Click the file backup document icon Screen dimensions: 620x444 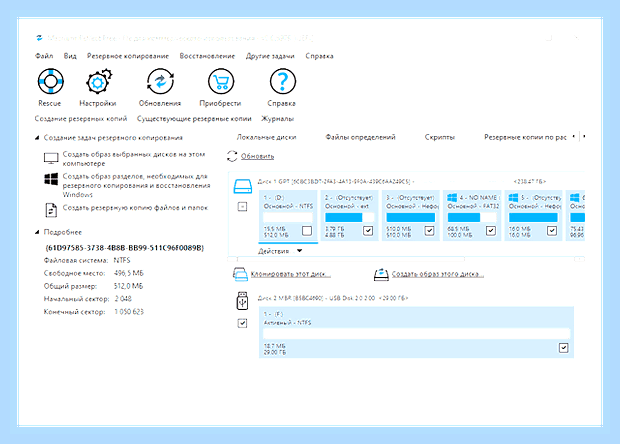(51, 210)
